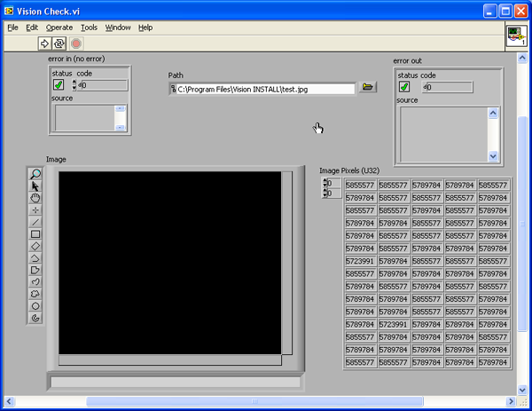Click the LabVIEW icon in title bar
The image size is (532, 411).
click(9, 12)
